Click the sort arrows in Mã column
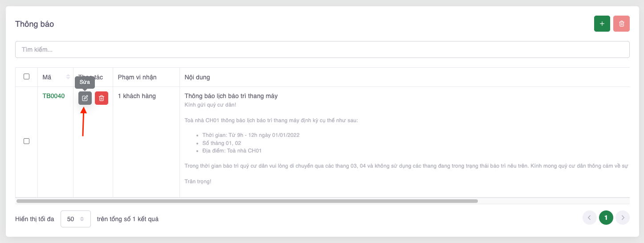 point(68,77)
